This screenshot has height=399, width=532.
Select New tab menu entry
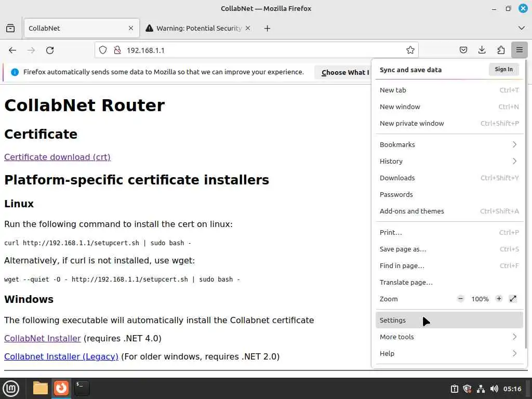click(x=449, y=90)
